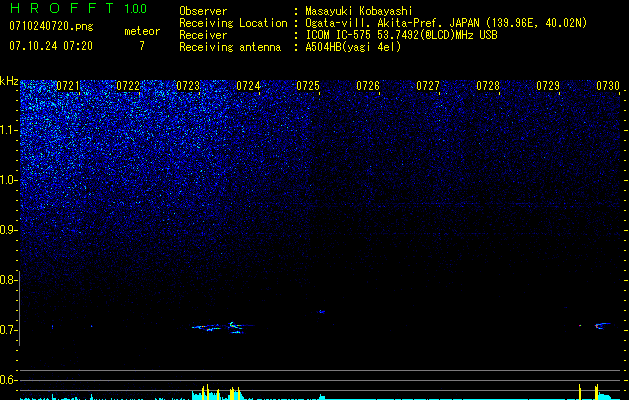Click the 0727 time axis marker
This screenshot has height=400, width=629.
coord(428,86)
